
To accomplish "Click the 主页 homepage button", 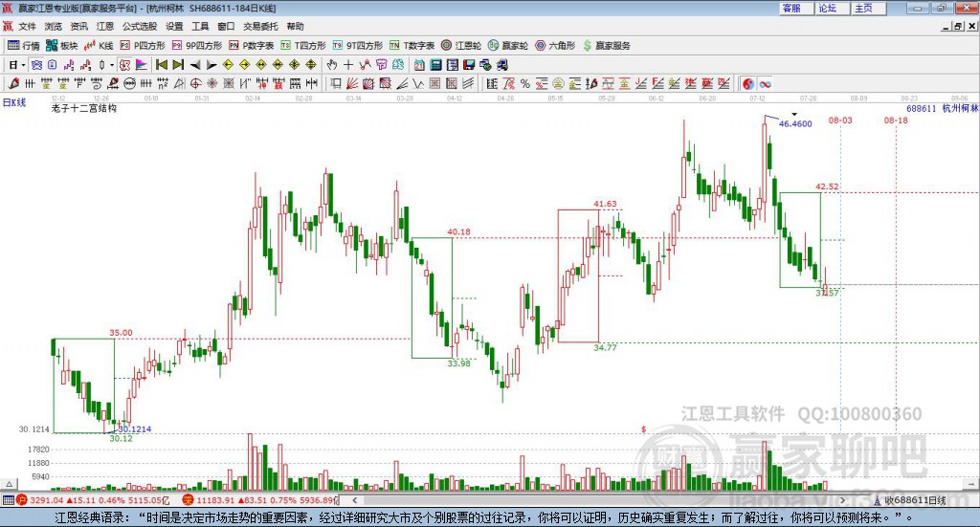I will (868, 8).
